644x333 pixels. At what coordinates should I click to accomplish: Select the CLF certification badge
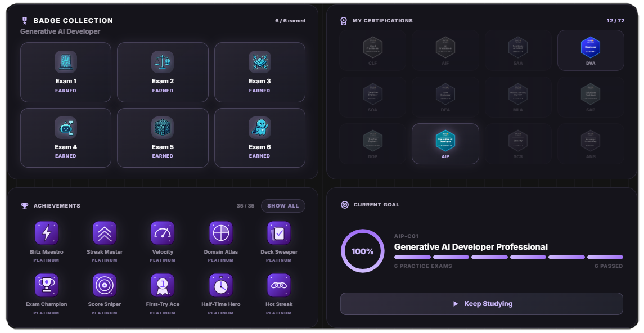372,51
